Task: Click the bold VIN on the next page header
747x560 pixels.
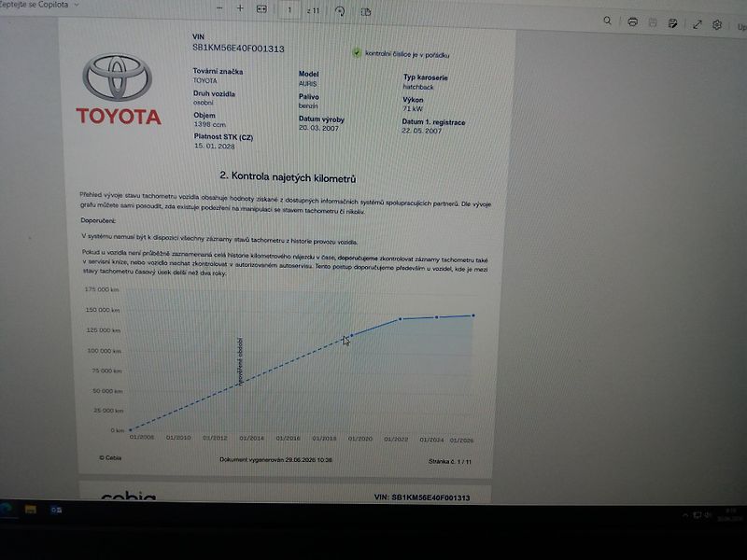Action: tap(422, 497)
